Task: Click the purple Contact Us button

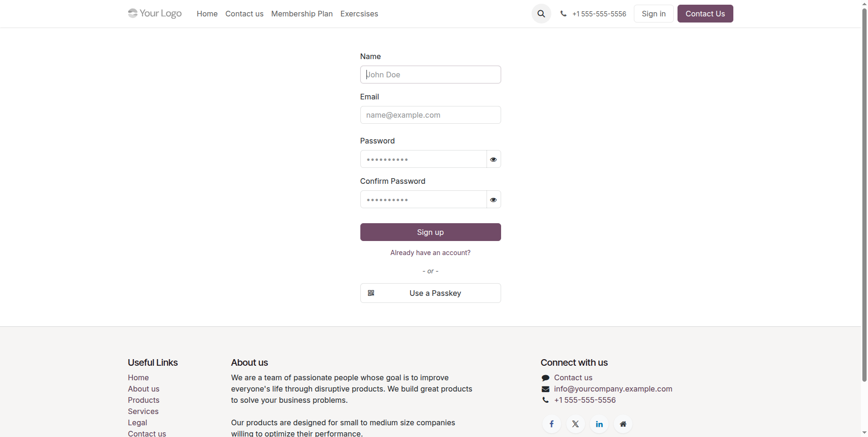Action: coord(705,14)
